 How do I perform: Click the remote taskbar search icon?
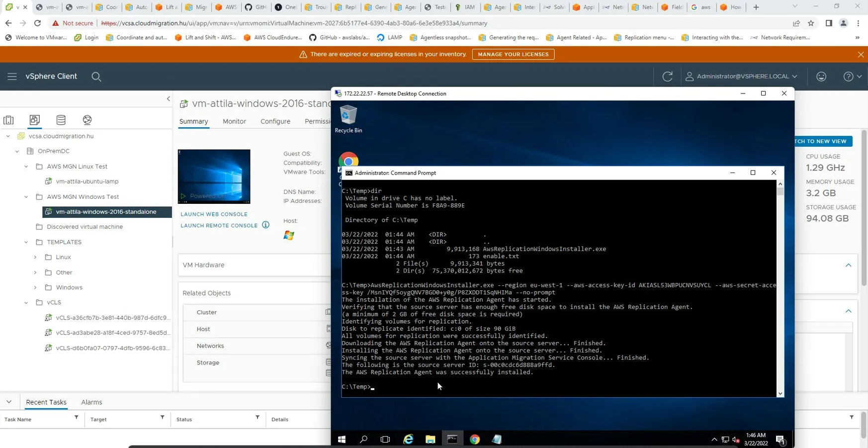click(363, 440)
